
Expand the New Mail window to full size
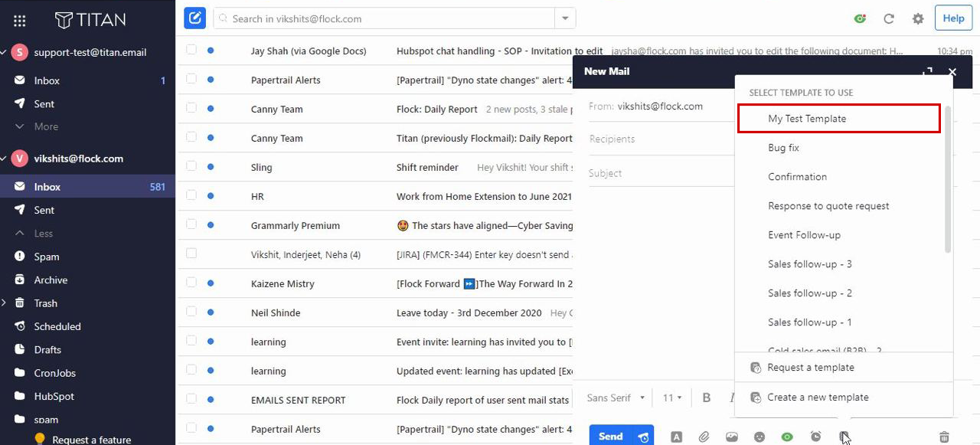pyautogui.click(x=927, y=71)
